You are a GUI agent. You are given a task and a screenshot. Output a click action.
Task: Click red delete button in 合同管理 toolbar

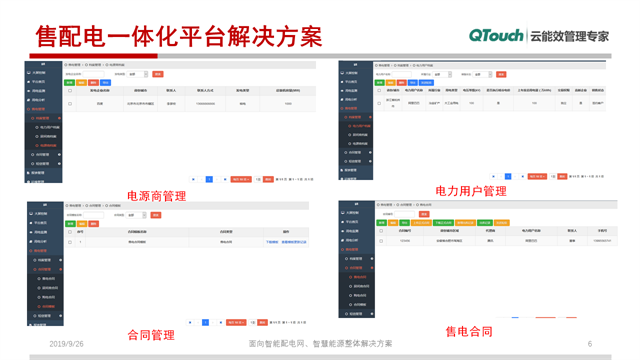click(x=93, y=224)
